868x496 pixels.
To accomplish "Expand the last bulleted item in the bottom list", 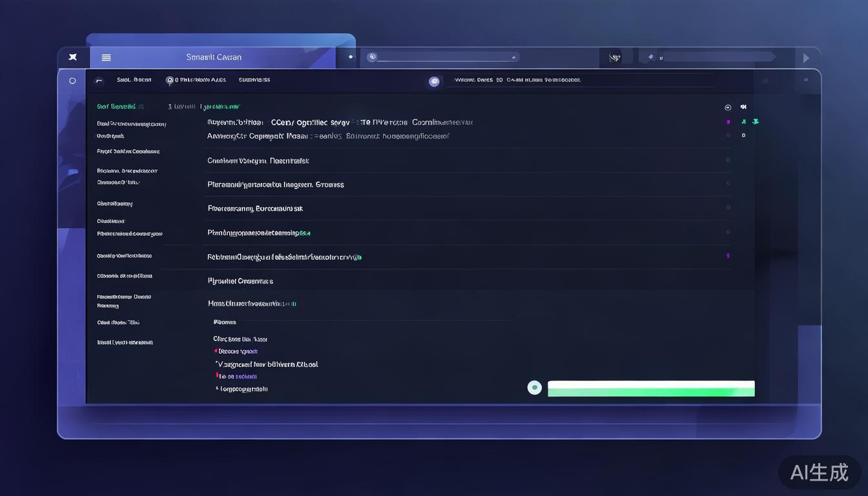I will click(x=243, y=389).
